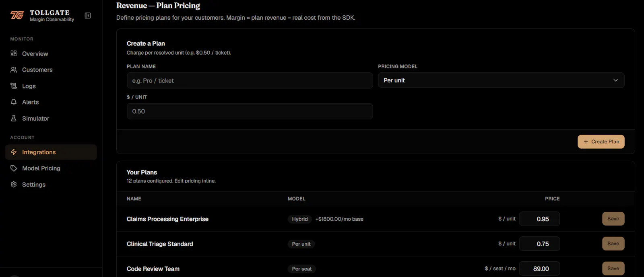Navigate to Alerts
The image size is (644, 277).
point(51,102)
